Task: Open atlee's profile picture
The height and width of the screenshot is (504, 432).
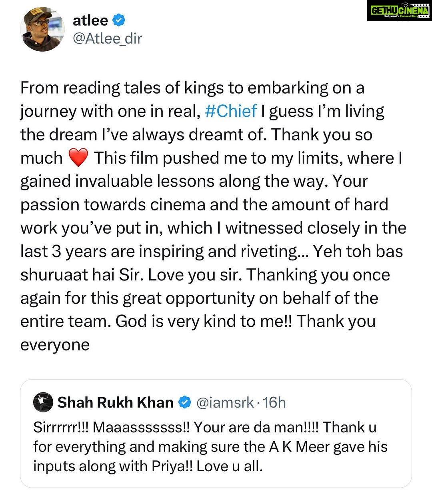Action: pyautogui.click(x=42, y=29)
